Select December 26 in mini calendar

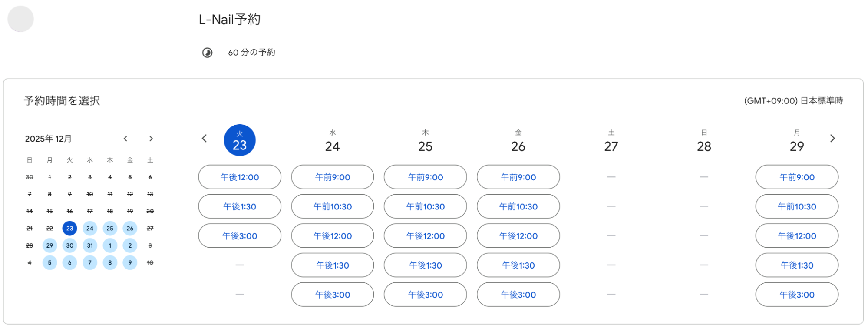pos(130,228)
